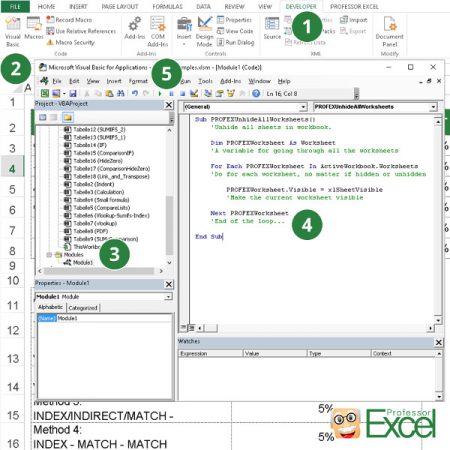The height and width of the screenshot is (450, 450).
Task: Click the Undo arrow in VBA toolbar
Action: (135, 94)
